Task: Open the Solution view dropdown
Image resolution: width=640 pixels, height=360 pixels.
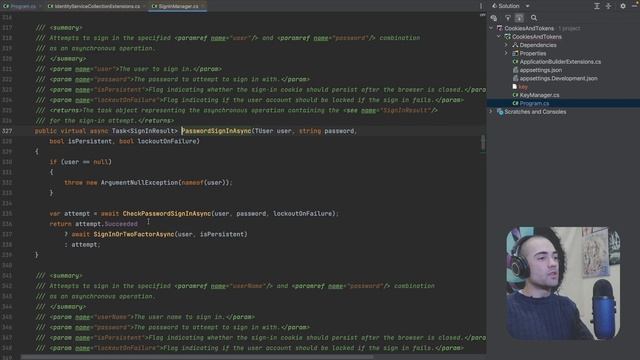Action: click(527, 6)
